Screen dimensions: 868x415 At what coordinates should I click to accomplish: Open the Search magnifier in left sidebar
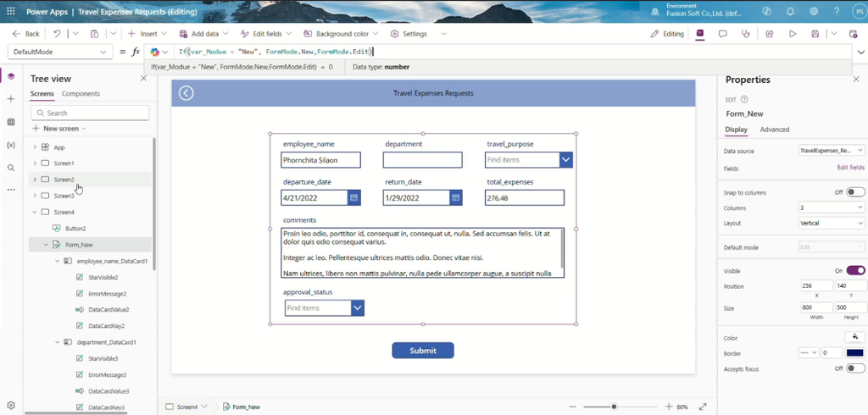(x=11, y=168)
